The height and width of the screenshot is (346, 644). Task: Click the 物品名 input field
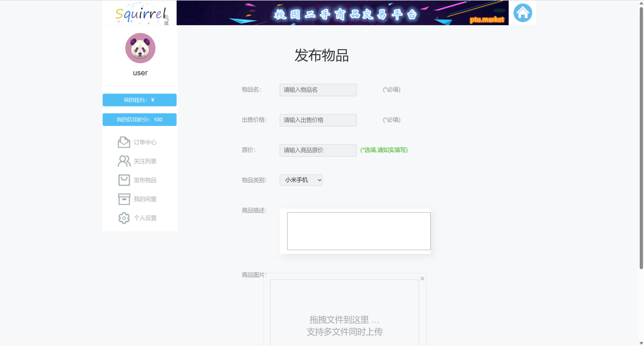pos(318,90)
